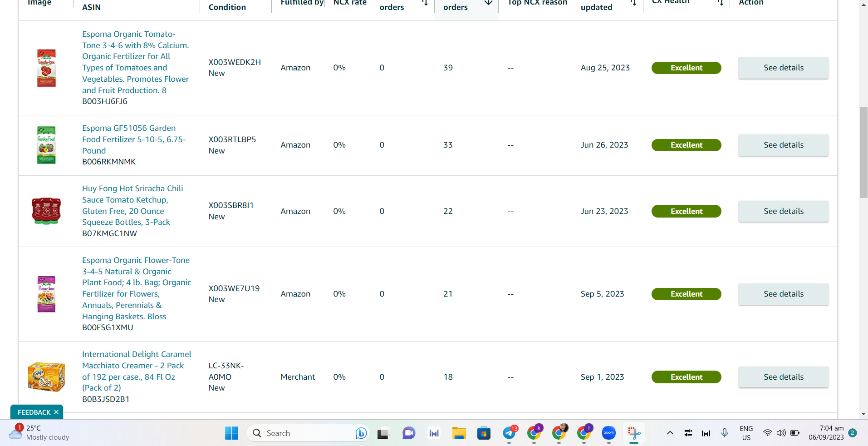Click the ASIN B006RKMNMK text
Screen dimensions: 868x446
(x=109, y=162)
